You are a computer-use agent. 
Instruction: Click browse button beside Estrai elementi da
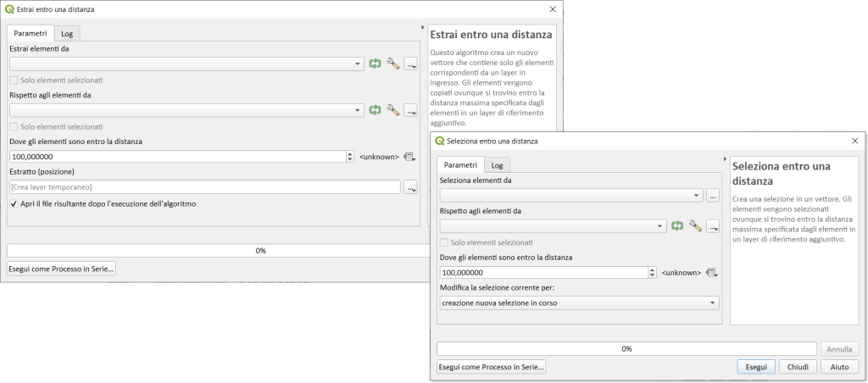[411, 64]
